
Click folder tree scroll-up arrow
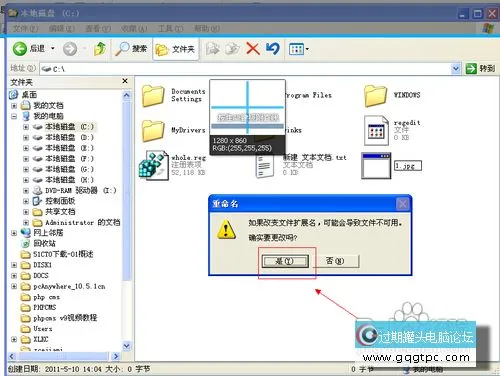[x=127, y=95]
